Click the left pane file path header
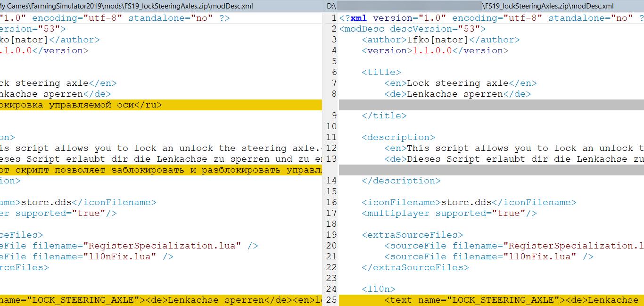The width and height of the screenshot is (644, 306). tap(126, 6)
